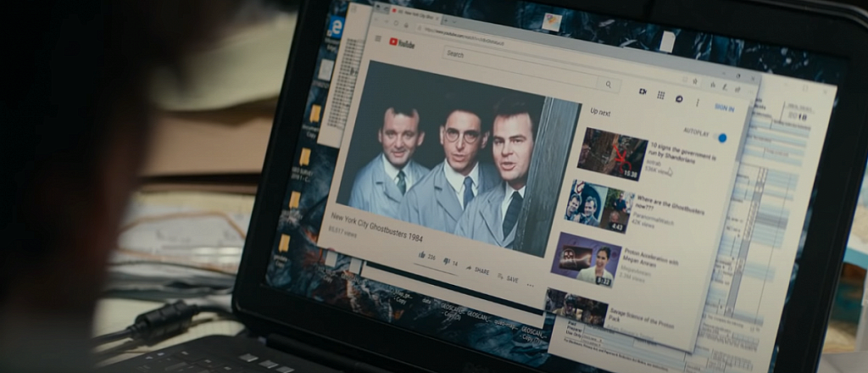Open the vertical three-dot settings menu
The image size is (868, 373).
697,103
